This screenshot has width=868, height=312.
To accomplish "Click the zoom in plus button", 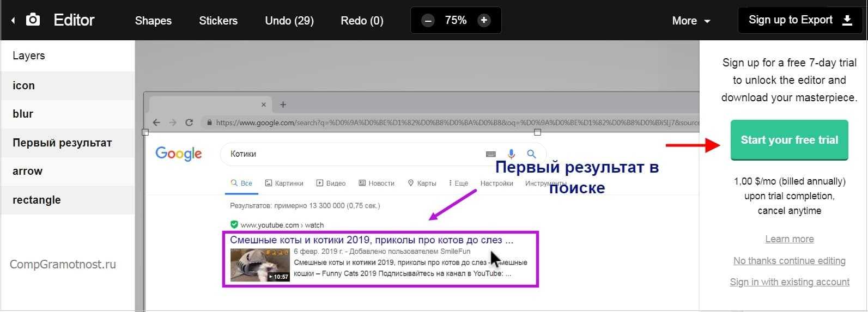I will [x=483, y=21].
